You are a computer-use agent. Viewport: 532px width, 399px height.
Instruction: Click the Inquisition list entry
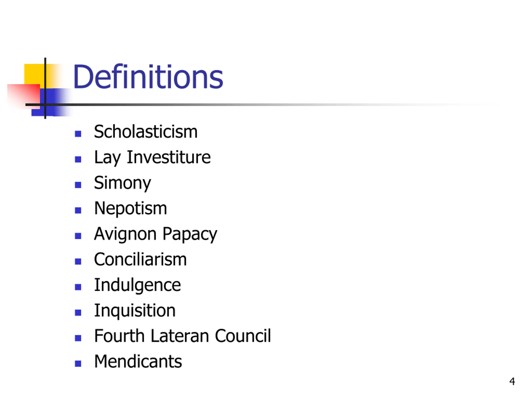point(135,311)
